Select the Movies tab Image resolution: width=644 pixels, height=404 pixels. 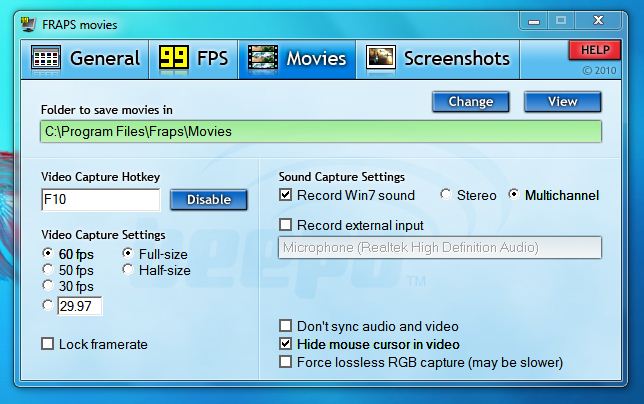click(297, 59)
